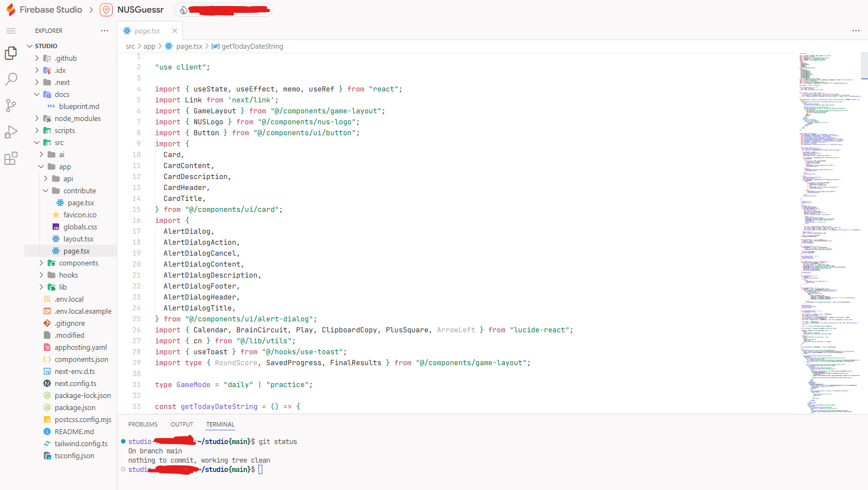Open Source Control view icon
The height and width of the screenshot is (490, 868).
pos(11,106)
